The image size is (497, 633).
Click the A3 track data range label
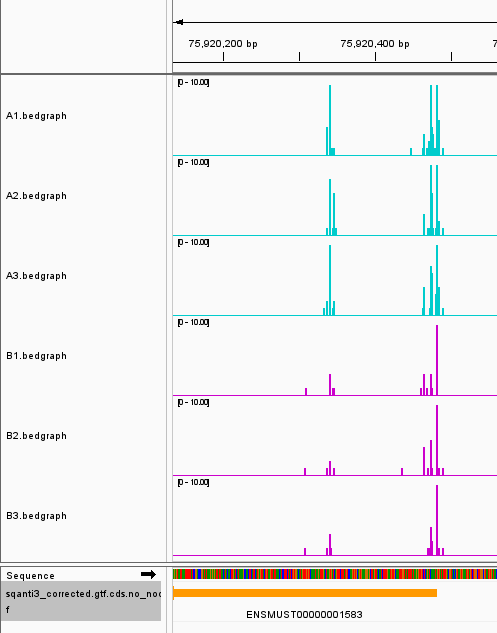(x=193, y=242)
